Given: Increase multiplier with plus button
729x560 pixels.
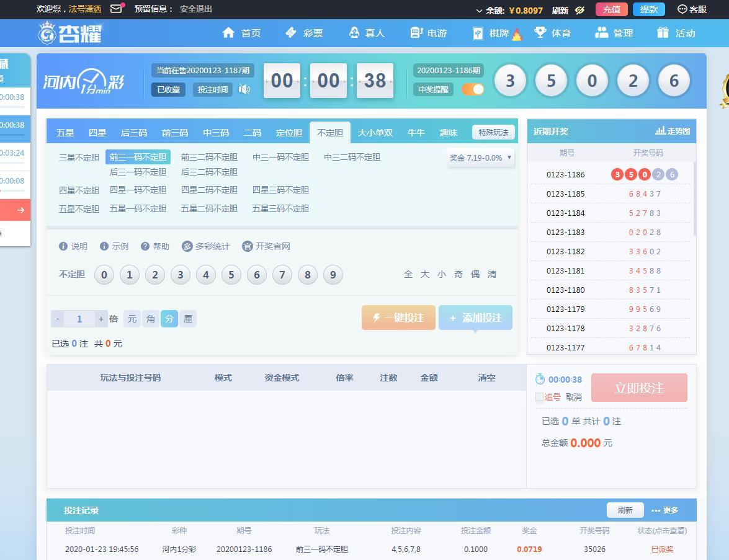Looking at the screenshot, I should (x=101, y=319).
